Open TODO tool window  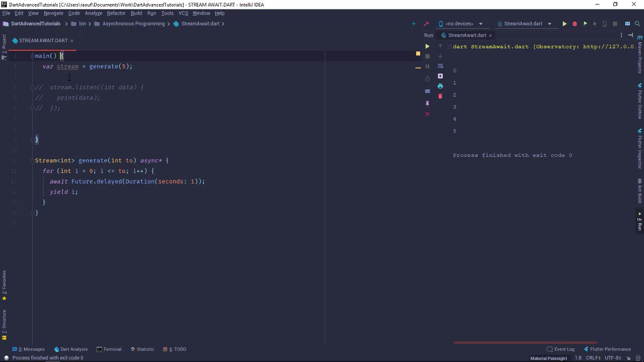[x=175, y=349]
